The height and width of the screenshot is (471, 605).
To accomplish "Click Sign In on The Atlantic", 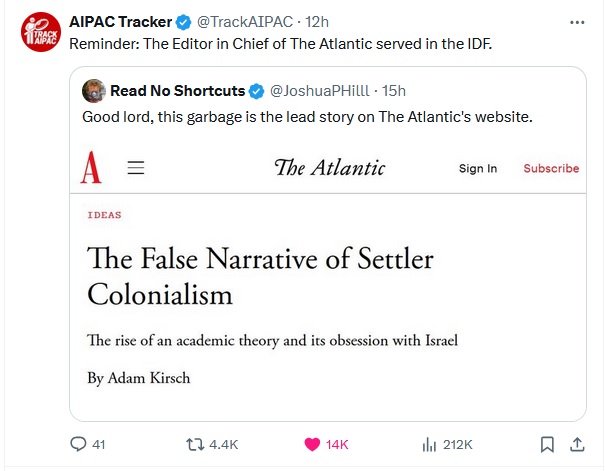I will [478, 169].
